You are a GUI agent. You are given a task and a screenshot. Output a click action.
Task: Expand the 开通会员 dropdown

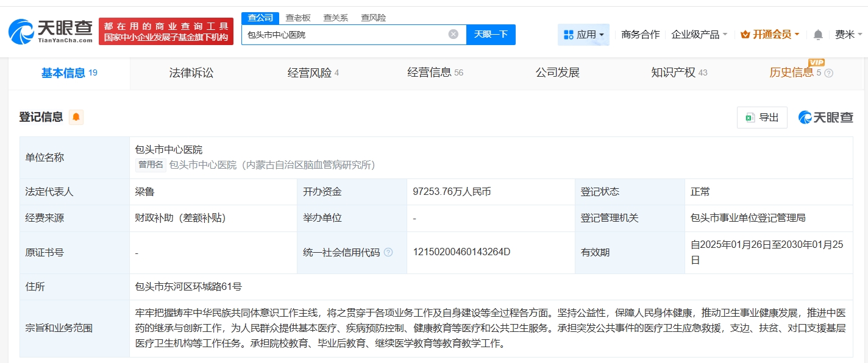coord(770,35)
